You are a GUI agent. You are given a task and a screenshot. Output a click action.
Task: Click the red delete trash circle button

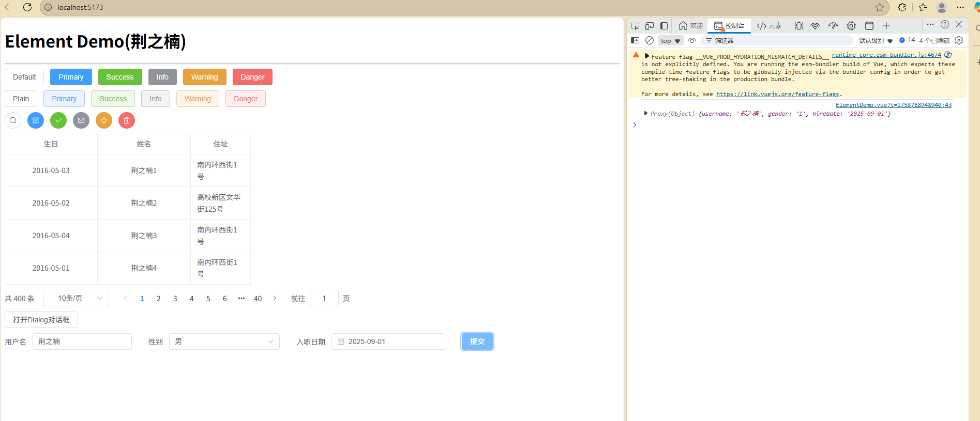click(x=127, y=120)
